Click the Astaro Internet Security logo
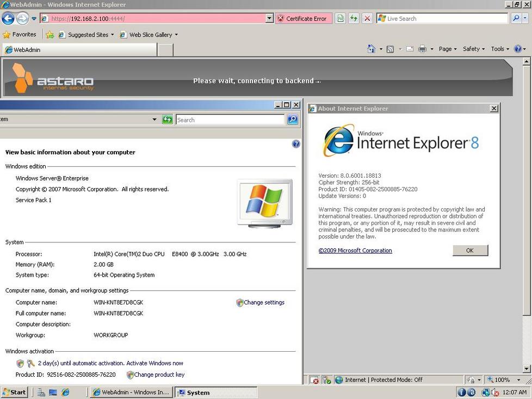 point(53,78)
